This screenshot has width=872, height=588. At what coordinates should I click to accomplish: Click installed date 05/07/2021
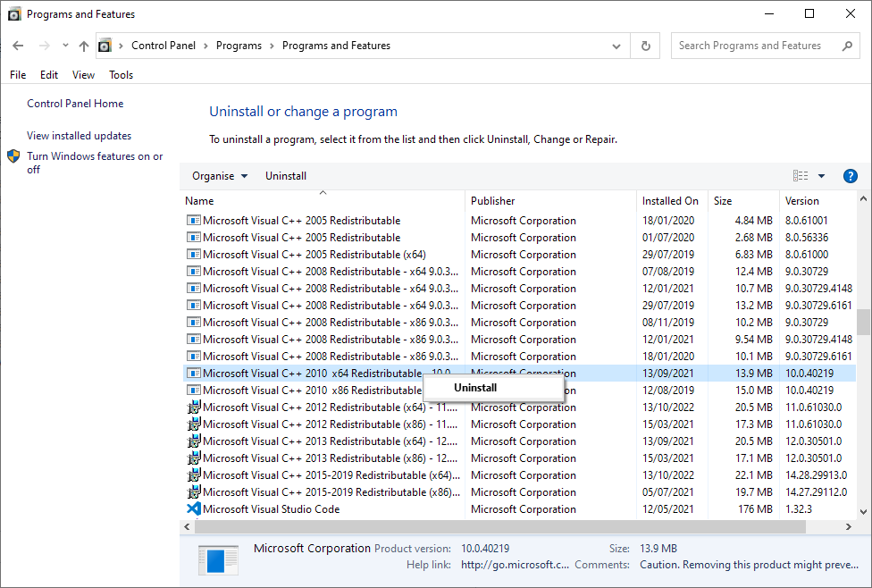668,491
